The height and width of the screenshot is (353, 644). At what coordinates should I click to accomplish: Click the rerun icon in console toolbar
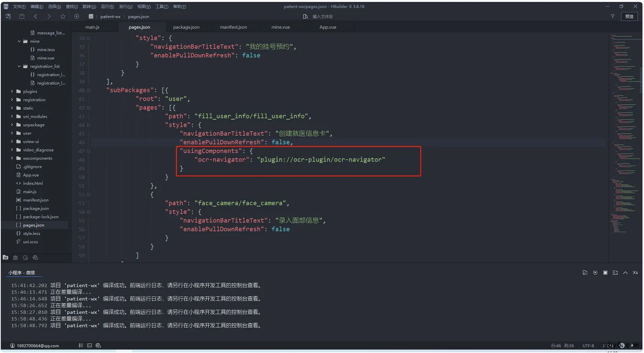click(x=595, y=273)
